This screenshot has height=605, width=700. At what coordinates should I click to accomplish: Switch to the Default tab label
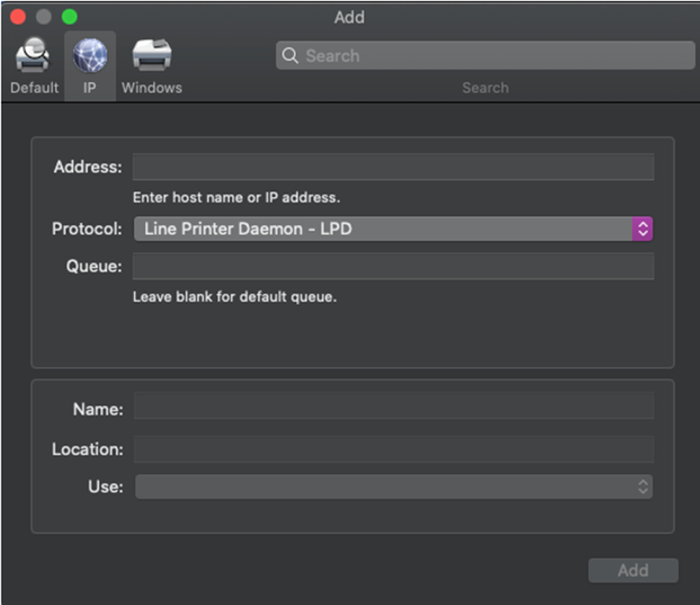pos(34,88)
